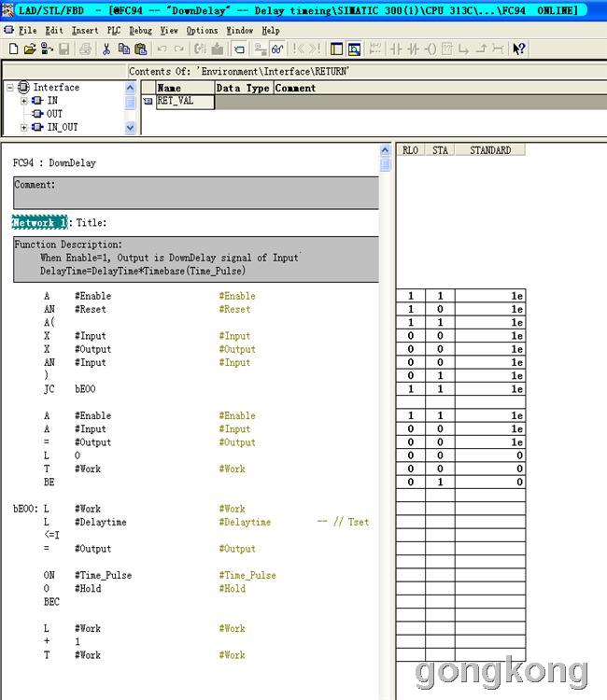Click the Open folder toolbar icon
Image resolution: width=607 pixels, height=700 pixels.
click(30, 49)
